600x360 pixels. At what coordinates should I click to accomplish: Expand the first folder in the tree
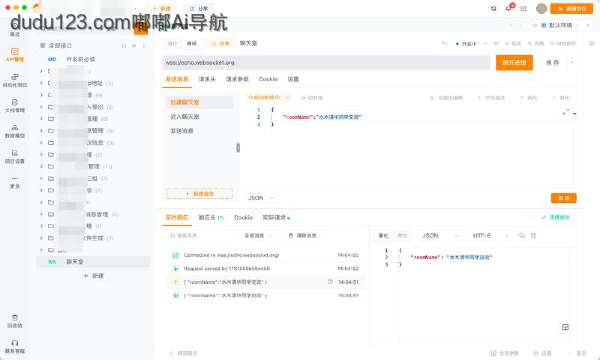(x=41, y=71)
